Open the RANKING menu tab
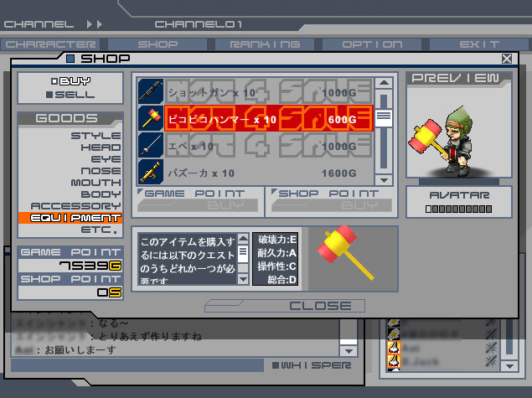This screenshot has width=532, height=398. click(x=265, y=44)
